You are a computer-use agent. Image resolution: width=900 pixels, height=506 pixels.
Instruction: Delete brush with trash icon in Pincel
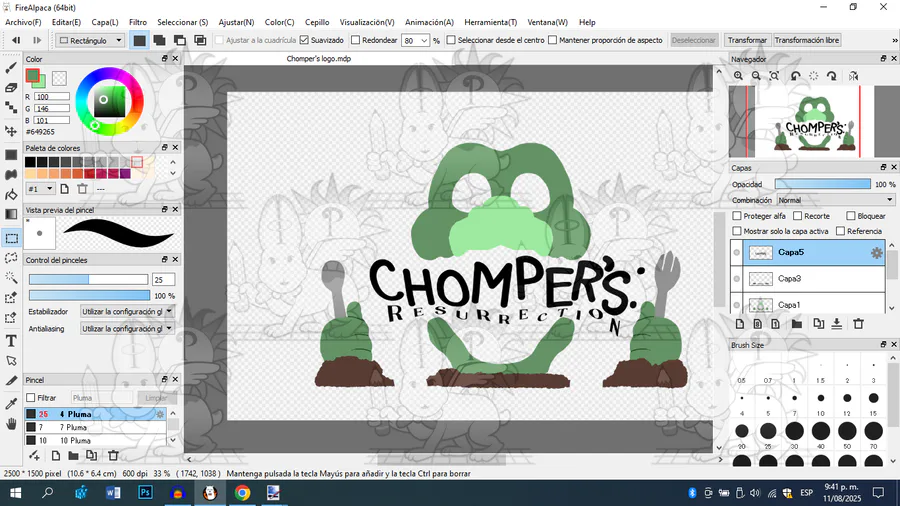pos(113,456)
